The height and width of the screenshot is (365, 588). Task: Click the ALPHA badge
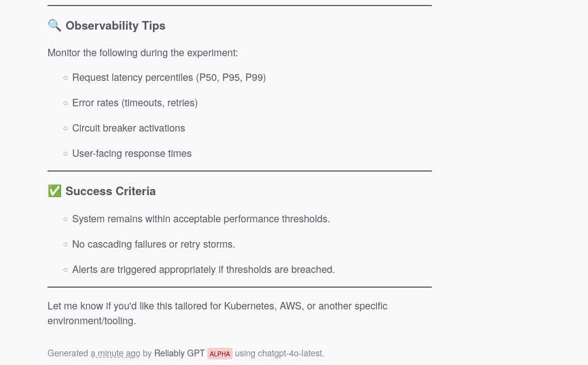(220, 354)
